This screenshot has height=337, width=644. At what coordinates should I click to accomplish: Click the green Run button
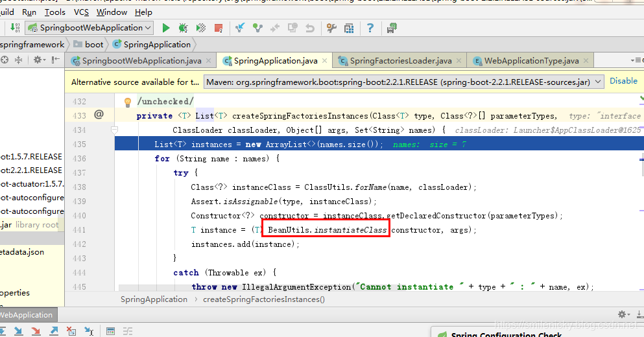(x=166, y=28)
